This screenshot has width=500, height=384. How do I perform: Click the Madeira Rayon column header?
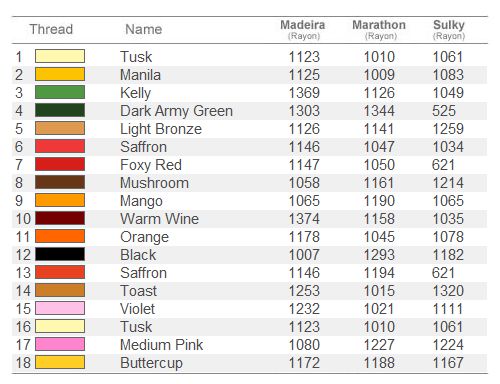303,29
